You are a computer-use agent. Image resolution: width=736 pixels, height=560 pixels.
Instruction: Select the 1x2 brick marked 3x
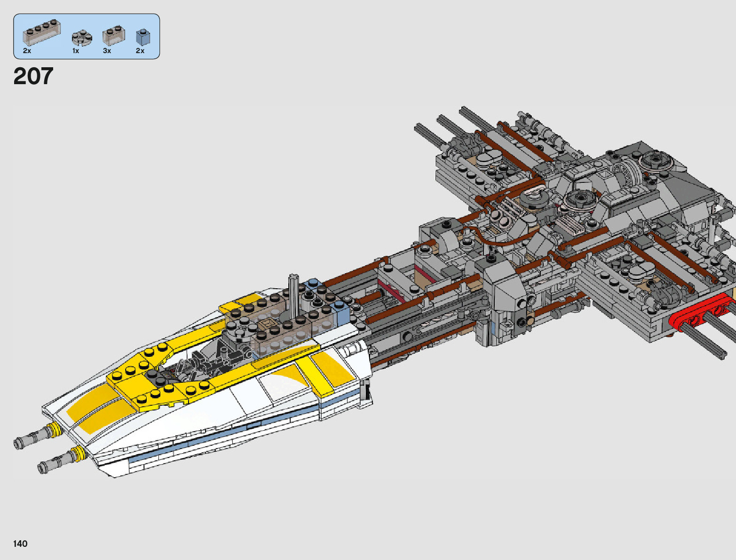pos(113,36)
